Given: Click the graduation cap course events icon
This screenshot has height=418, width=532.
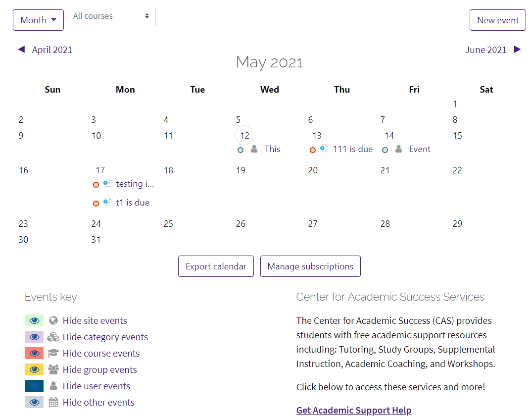Looking at the screenshot, I should pyautogui.click(x=53, y=353).
